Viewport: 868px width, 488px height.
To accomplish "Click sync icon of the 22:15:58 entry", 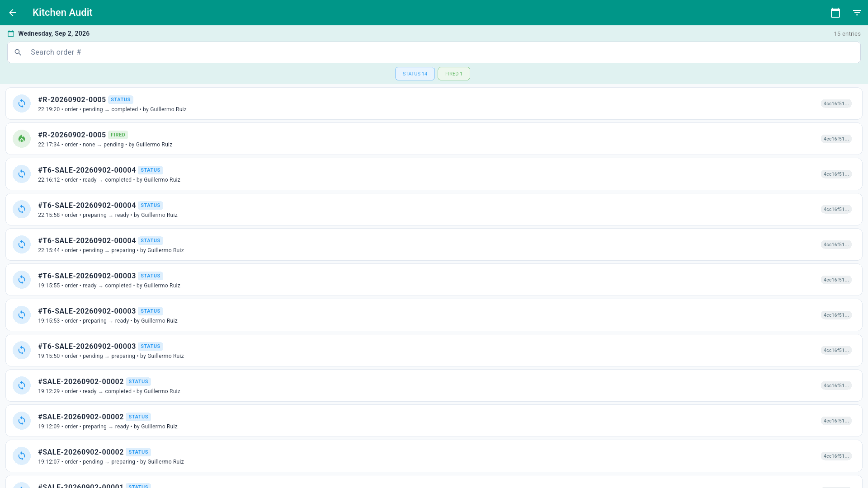I will click(22, 209).
